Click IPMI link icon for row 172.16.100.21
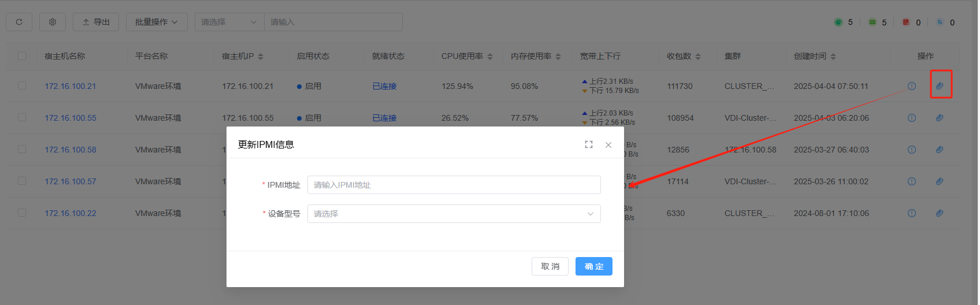Image resolution: width=980 pixels, height=305 pixels. pos(940,86)
